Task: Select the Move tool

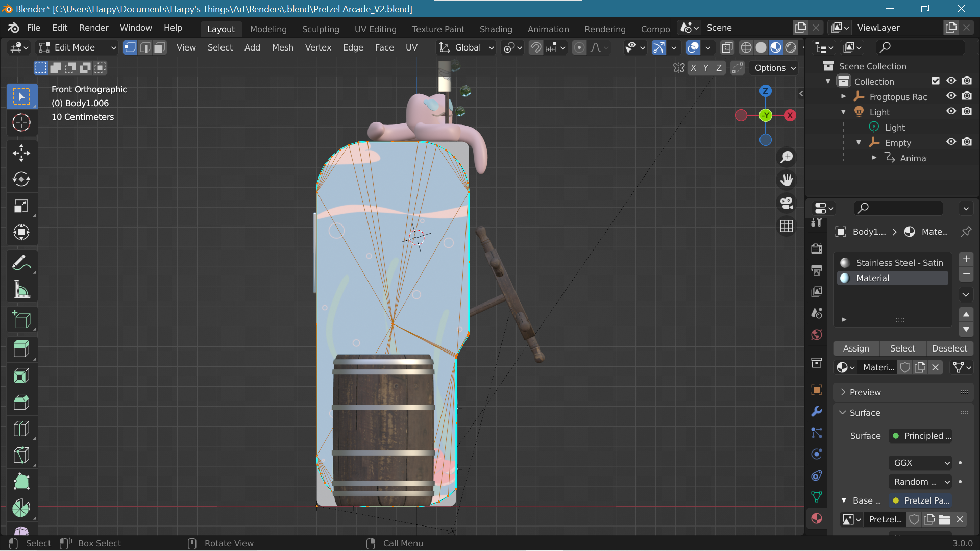Action: [21, 153]
